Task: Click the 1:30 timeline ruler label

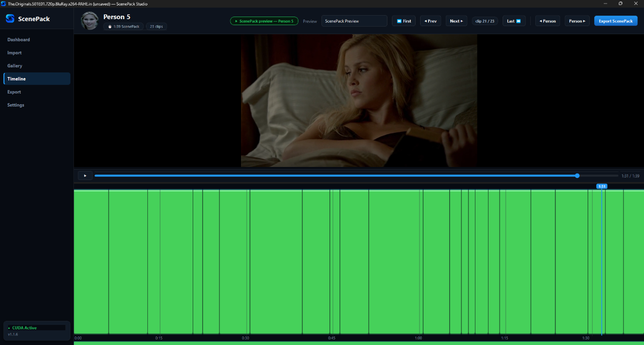Action: [586, 338]
